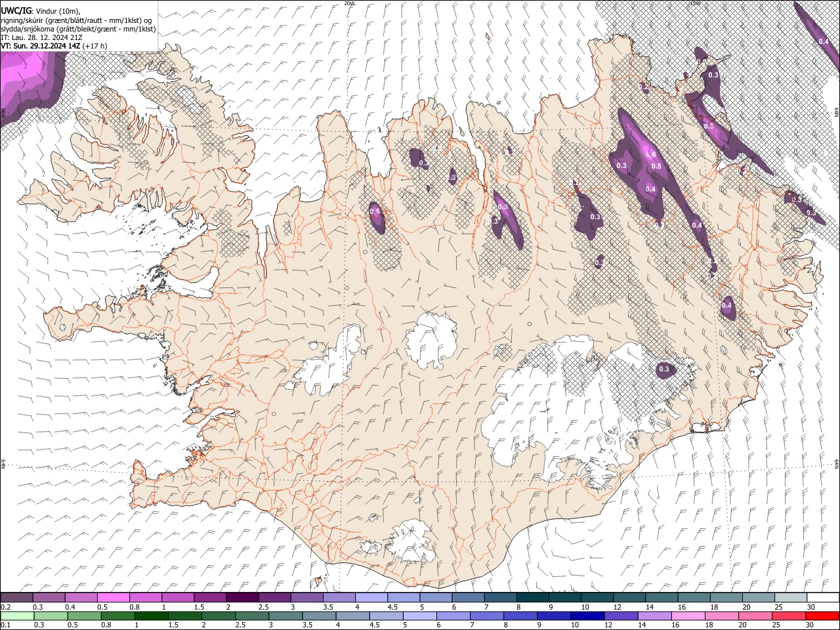Screen dimensions: 840x630
Task: Select the 0.4 swatch on the upper purple scale
Action: [81, 598]
